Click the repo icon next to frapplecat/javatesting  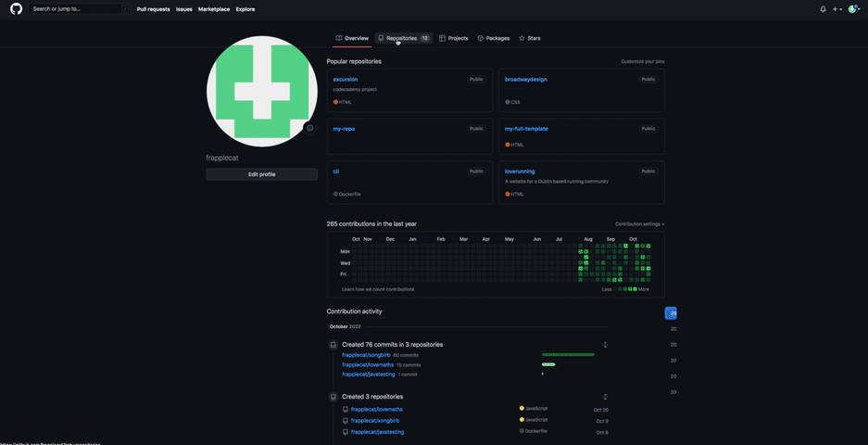coord(346,432)
